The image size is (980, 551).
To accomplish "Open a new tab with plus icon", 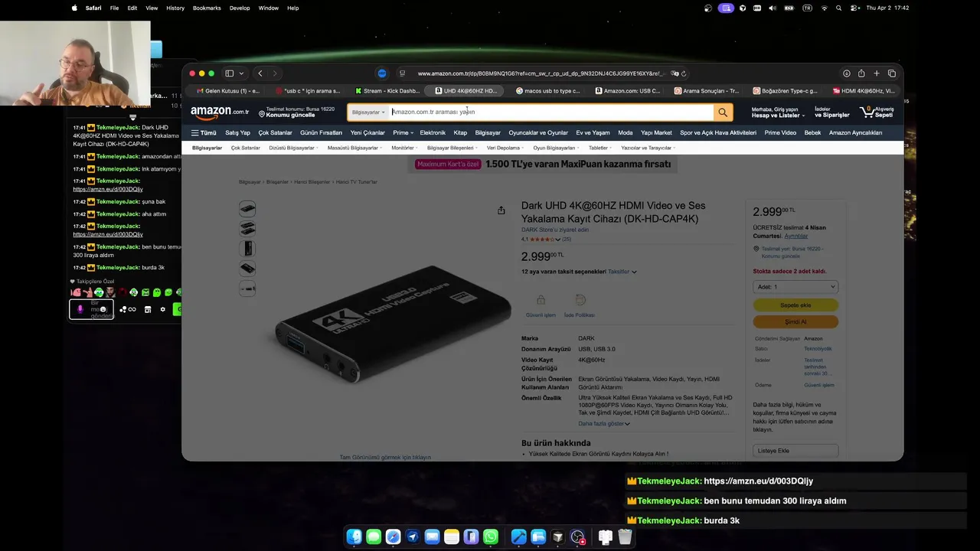I will point(877,73).
